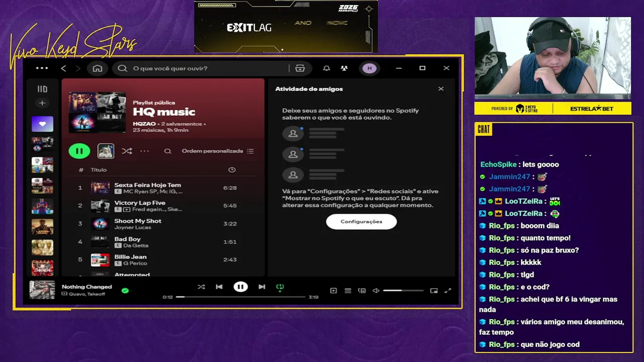
Task: Open artist link 'Da Getta'
Action: (136, 245)
